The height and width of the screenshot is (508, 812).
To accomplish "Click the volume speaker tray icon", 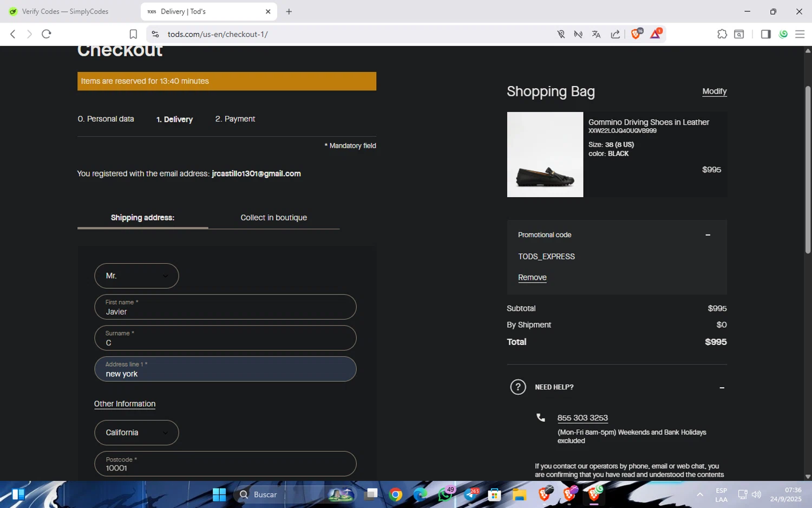I will tap(756, 494).
